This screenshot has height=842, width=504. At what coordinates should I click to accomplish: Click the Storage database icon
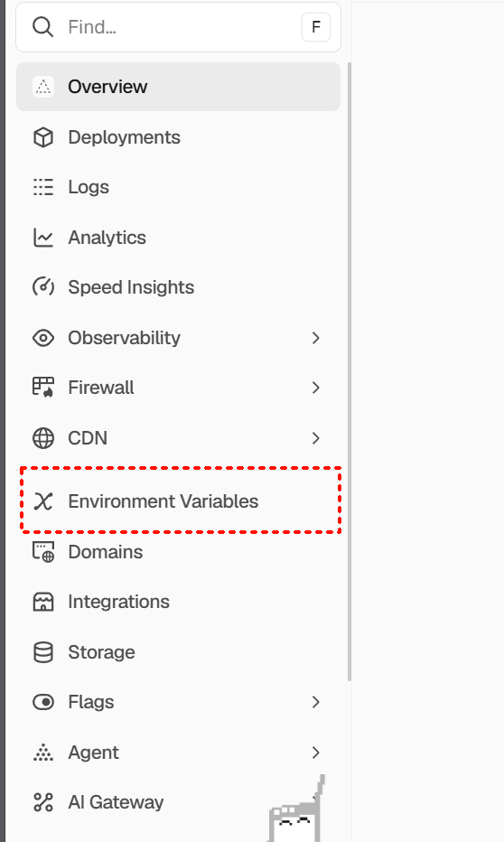coord(43,652)
